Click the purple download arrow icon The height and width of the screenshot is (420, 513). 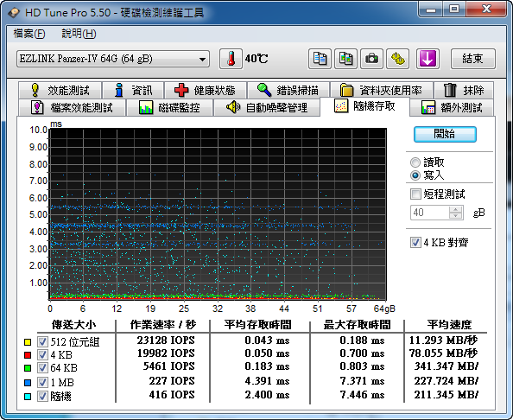coord(427,59)
